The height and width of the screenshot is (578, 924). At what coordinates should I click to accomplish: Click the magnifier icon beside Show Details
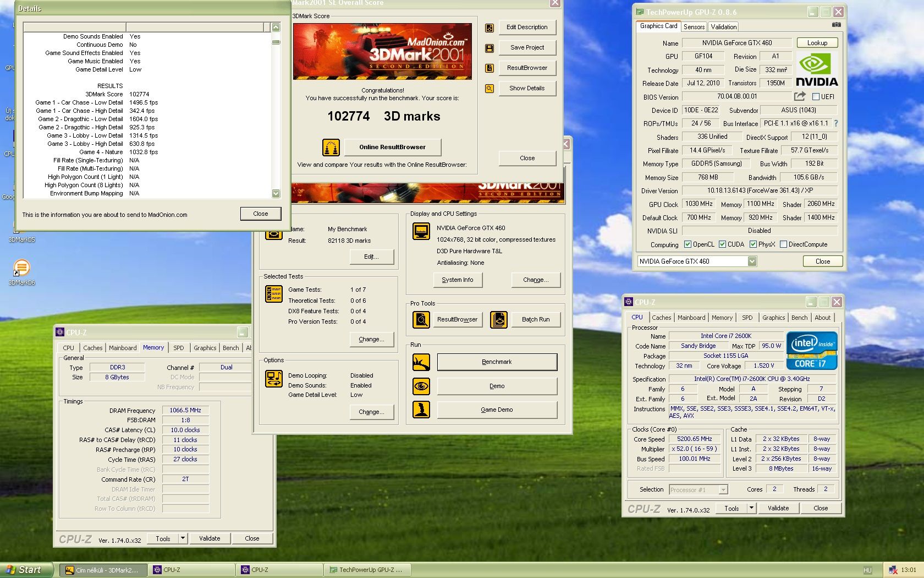pyautogui.click(x=489, y=89)
